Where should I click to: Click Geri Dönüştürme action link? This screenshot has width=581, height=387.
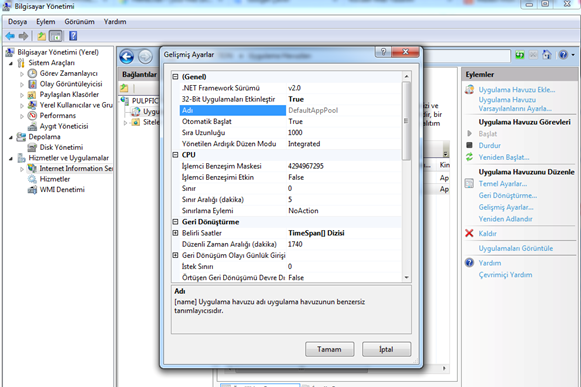coord(508,195)
